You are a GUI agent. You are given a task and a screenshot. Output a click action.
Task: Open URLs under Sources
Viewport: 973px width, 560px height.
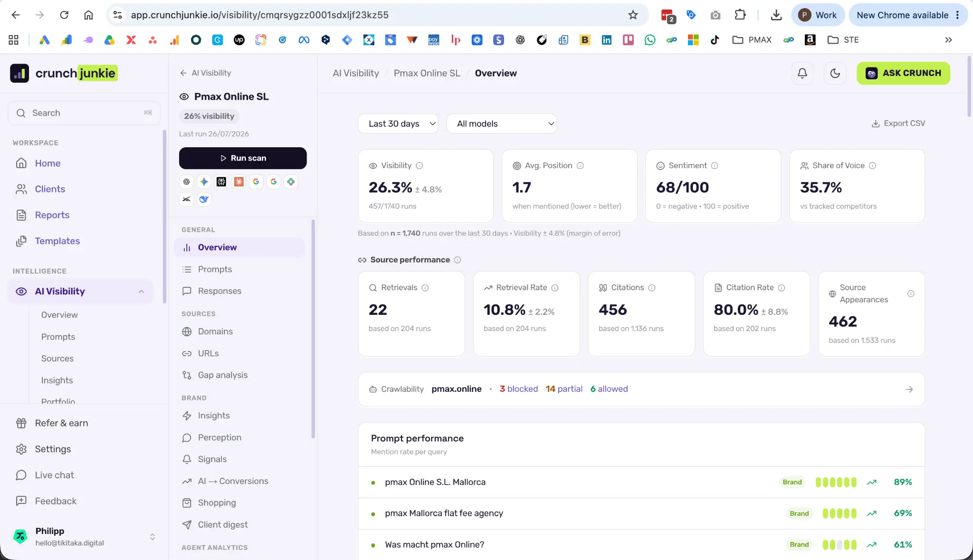click(208, 353)
